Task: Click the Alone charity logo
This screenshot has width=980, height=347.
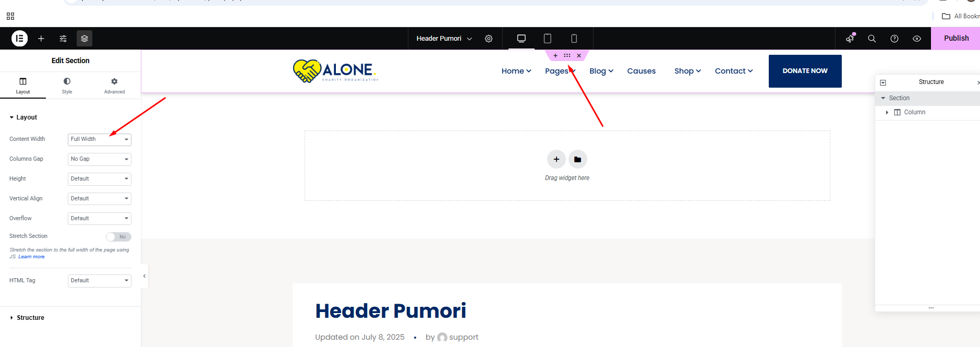Action: 335,71
